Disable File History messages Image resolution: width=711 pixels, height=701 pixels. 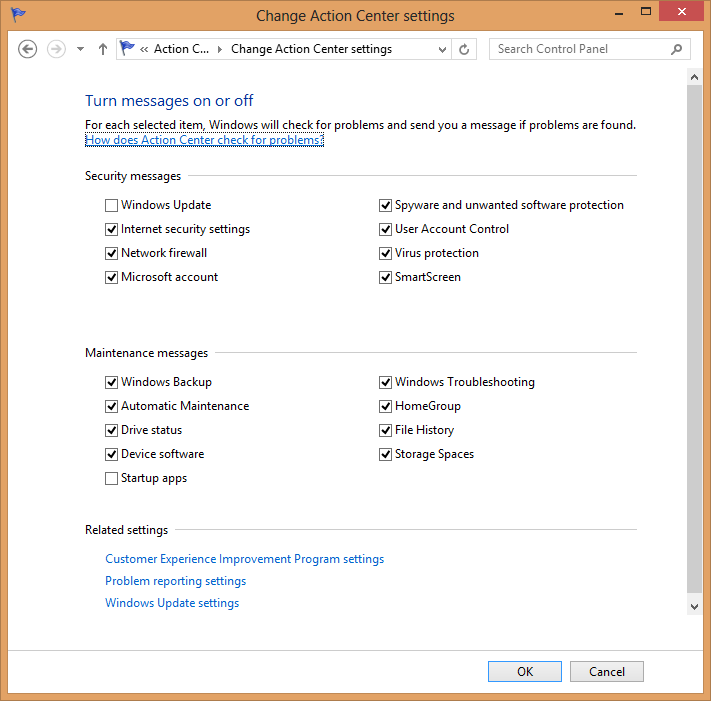point(385,430)
